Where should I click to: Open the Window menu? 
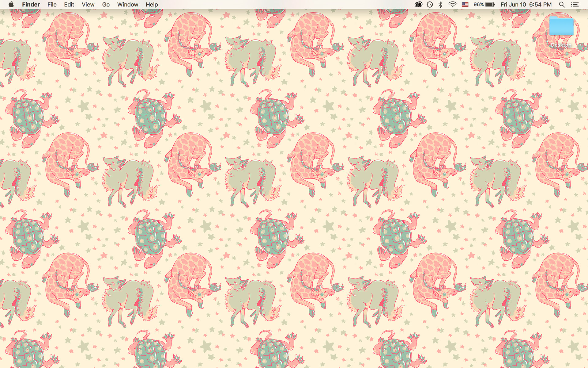pyautogui.click(x=127, y=5)
